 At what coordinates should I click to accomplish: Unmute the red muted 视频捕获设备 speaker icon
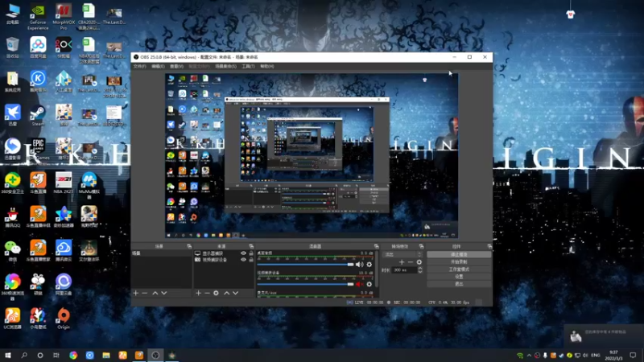359,284
